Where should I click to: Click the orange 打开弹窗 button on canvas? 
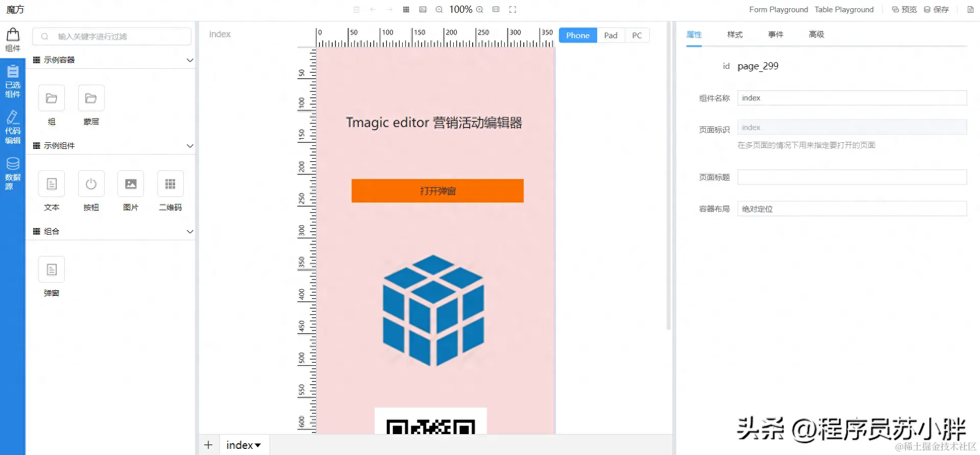point(437,191)
